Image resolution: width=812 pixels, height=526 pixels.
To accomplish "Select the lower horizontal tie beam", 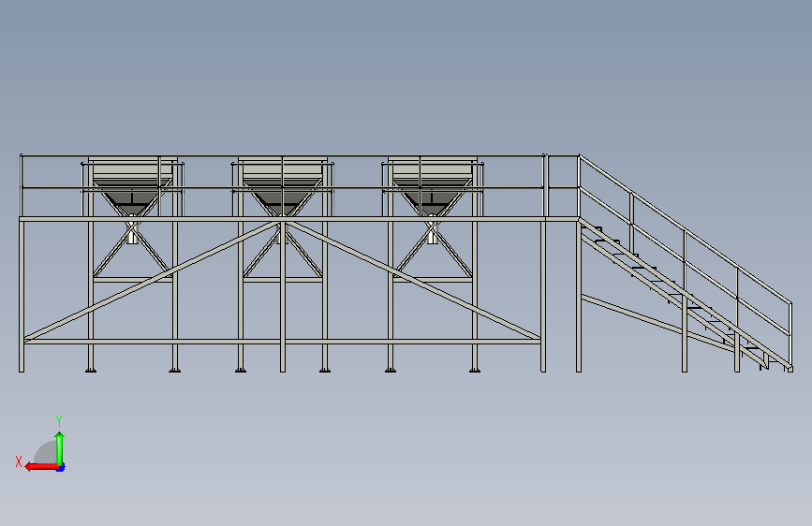I will coord(282,342).
